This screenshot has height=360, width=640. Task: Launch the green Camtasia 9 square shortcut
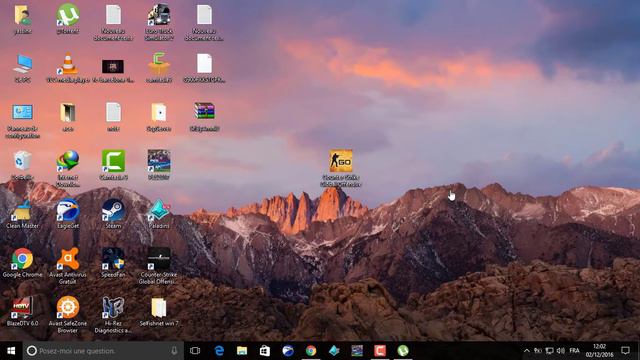(113, 161)
